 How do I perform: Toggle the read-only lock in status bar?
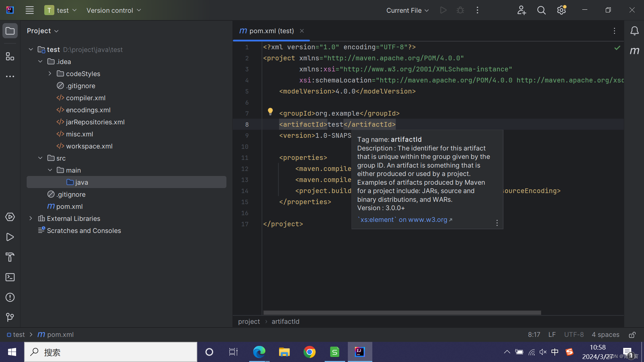632,335
